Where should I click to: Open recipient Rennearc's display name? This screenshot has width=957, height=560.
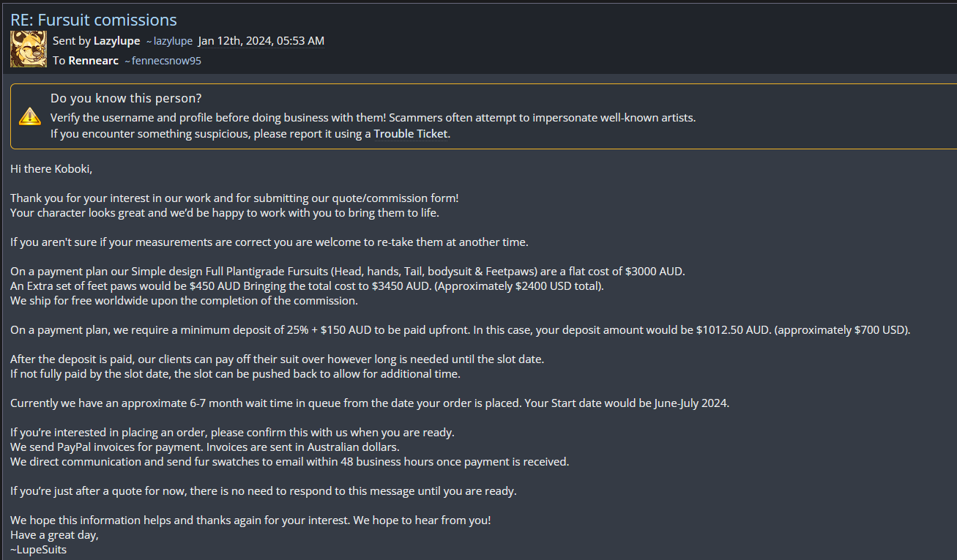93,61
